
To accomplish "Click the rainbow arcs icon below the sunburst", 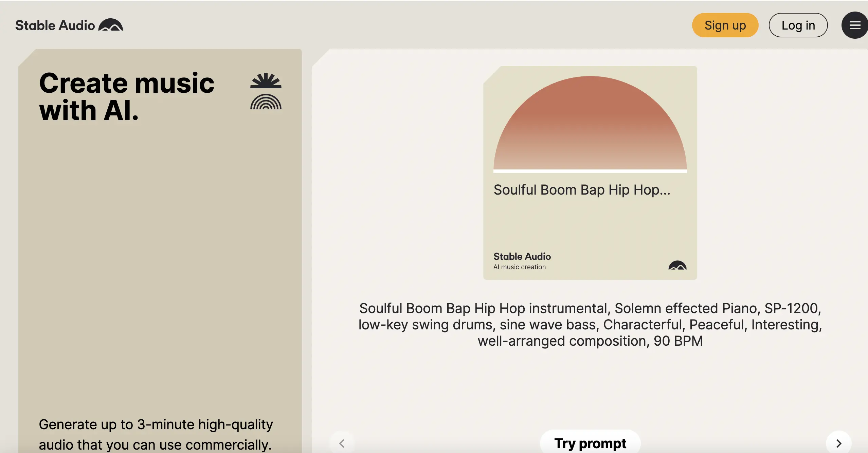I will coord(266,102).
